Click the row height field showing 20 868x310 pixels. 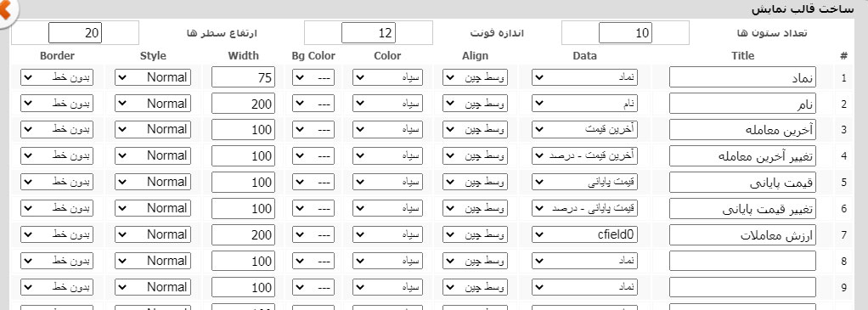[x=76, y=33]
